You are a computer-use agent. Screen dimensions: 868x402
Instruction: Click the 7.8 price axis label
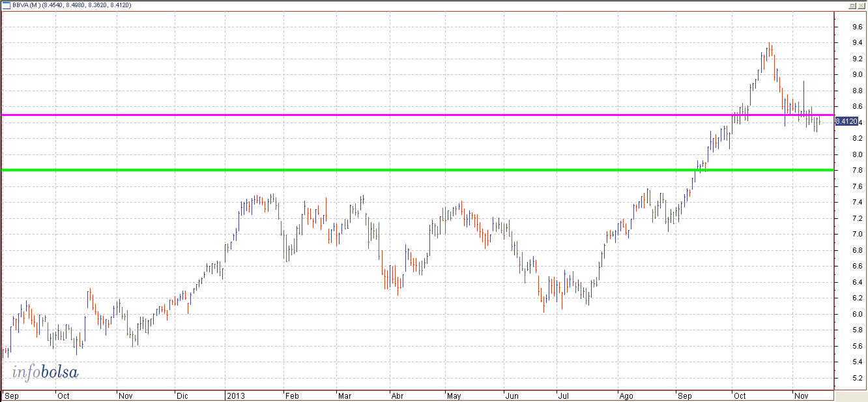tap(857, 171)
